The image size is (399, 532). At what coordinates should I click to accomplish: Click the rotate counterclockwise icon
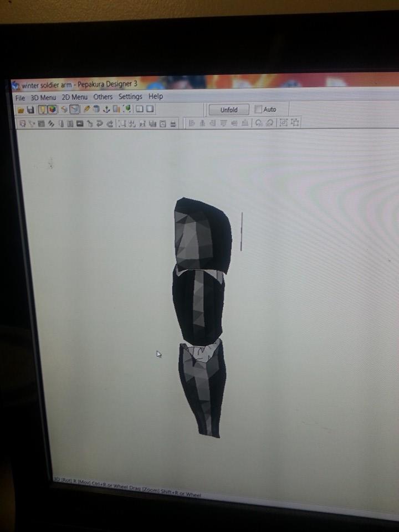[x=259, y=122]
